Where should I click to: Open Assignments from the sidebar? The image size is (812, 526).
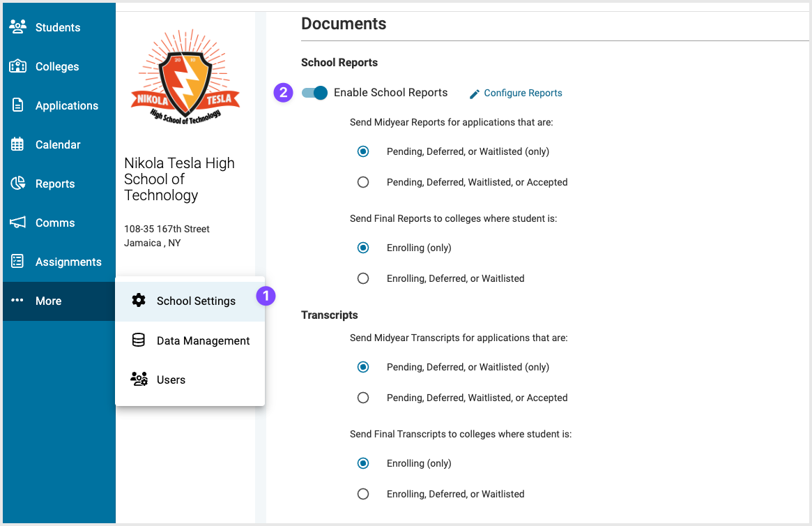59,262
